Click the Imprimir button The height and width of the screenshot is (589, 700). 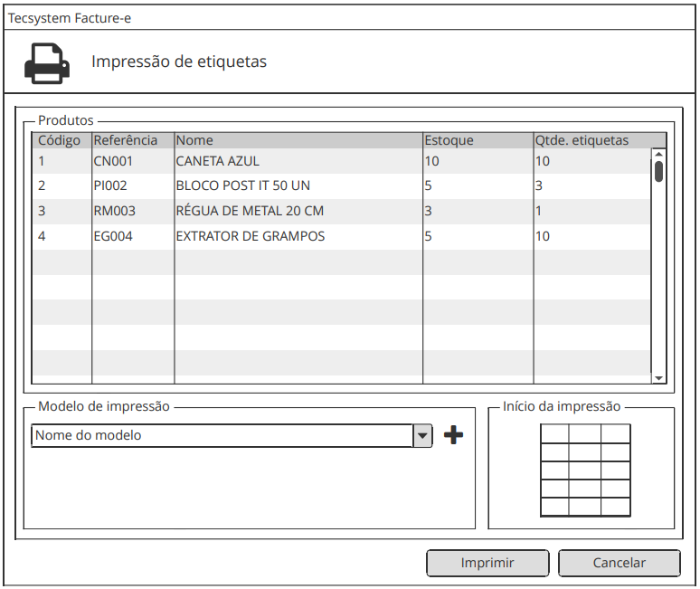[487, 563]
